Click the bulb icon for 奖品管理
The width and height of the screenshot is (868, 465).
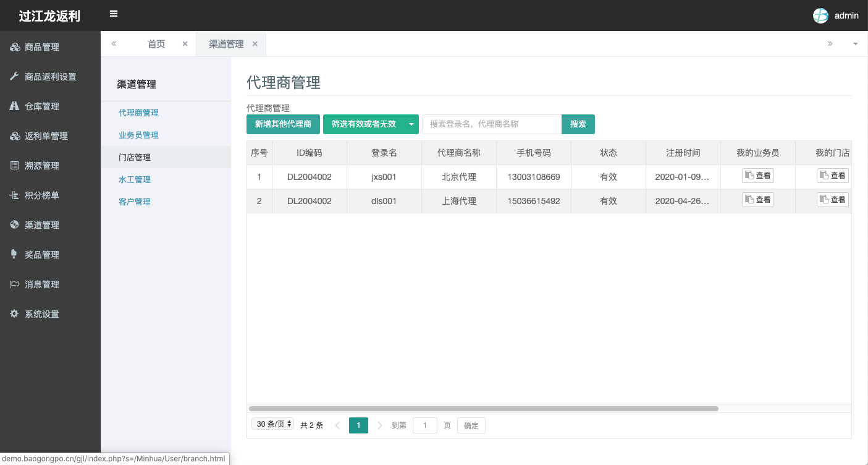coord(15,255)
